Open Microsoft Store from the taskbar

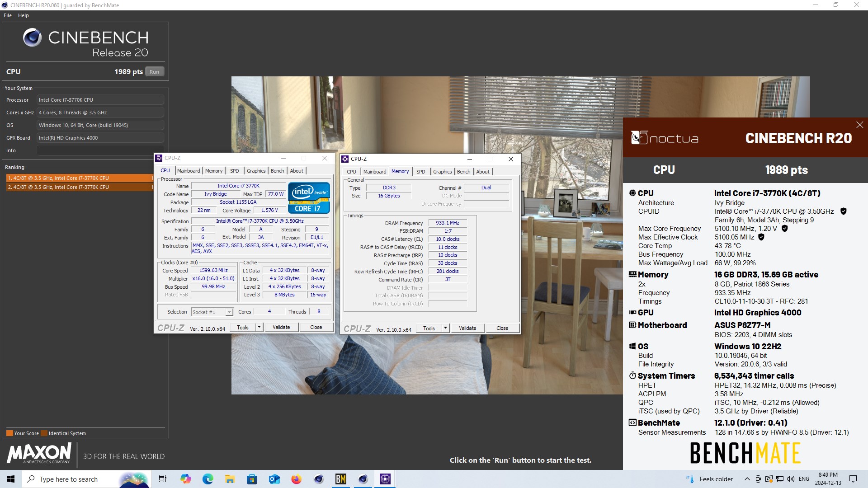(252, 479)
